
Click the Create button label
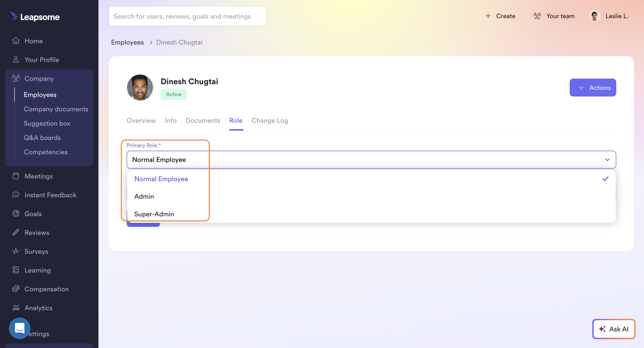pyautogui.click(x=506, y=16)
